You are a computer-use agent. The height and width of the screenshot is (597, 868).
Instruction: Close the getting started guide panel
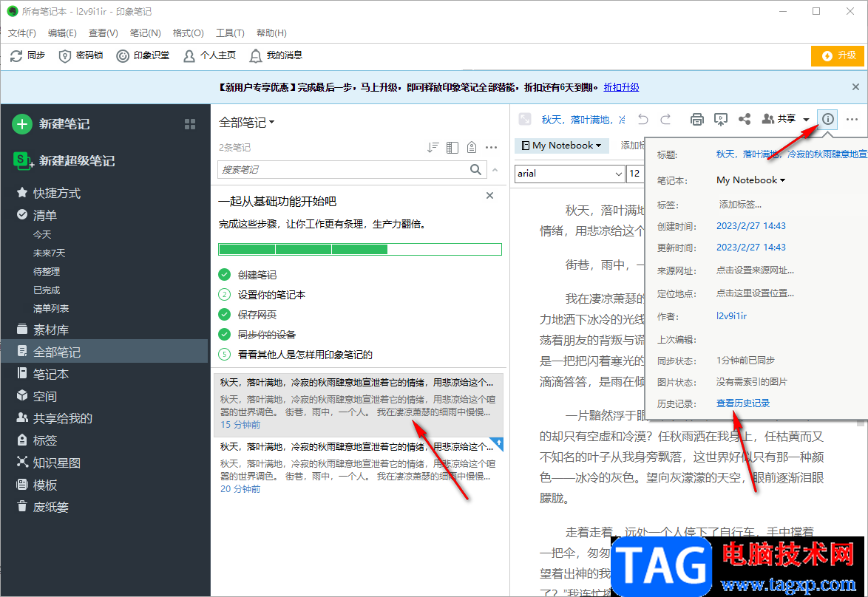coord(489,195)
